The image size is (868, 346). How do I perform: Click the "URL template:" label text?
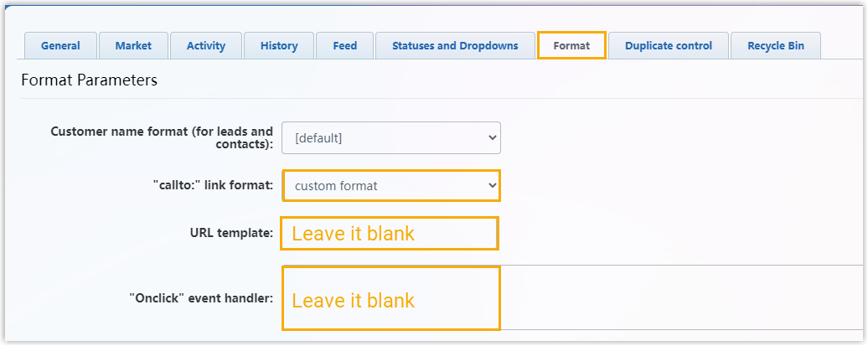coord(232,233)
